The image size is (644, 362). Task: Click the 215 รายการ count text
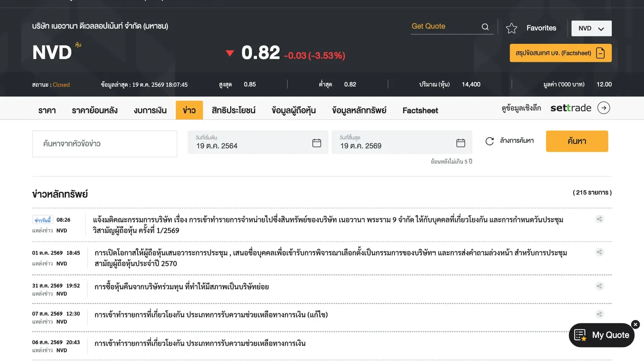click(x=592, y=193)
